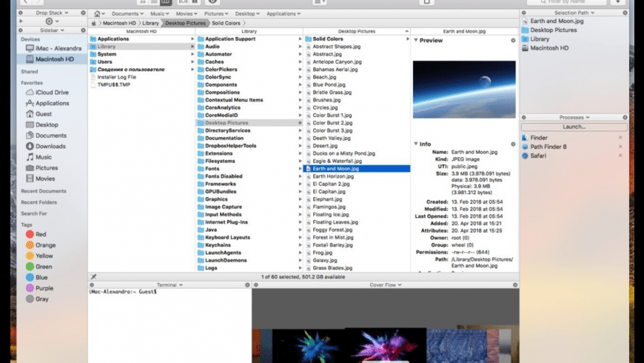644x363 pixels.
Task: Collapse the Preview section disclosure triangle
Action: click(x=416, y=41)
